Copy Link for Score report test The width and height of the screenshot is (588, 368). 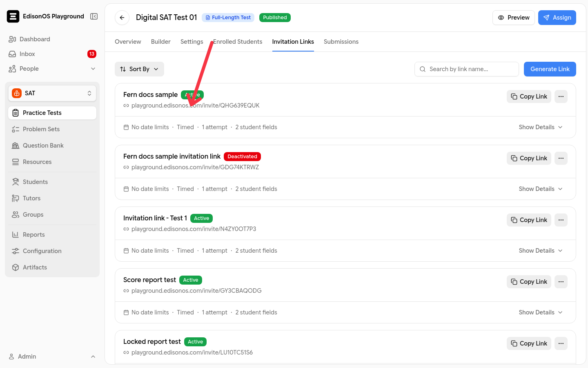coord(529,282)
